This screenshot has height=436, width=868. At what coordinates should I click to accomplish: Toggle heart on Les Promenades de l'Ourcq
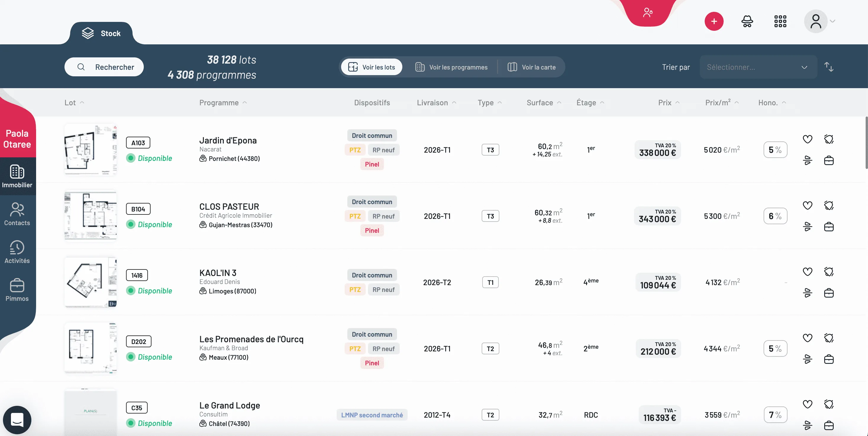tap(807, 338)
